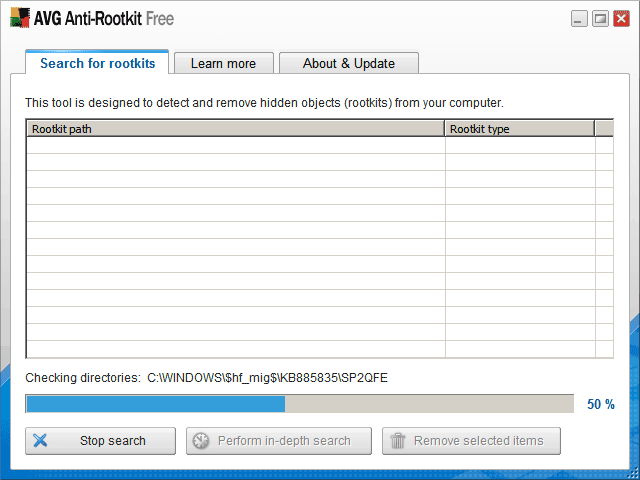Click the 50 % progress label

tap(601, 404)
